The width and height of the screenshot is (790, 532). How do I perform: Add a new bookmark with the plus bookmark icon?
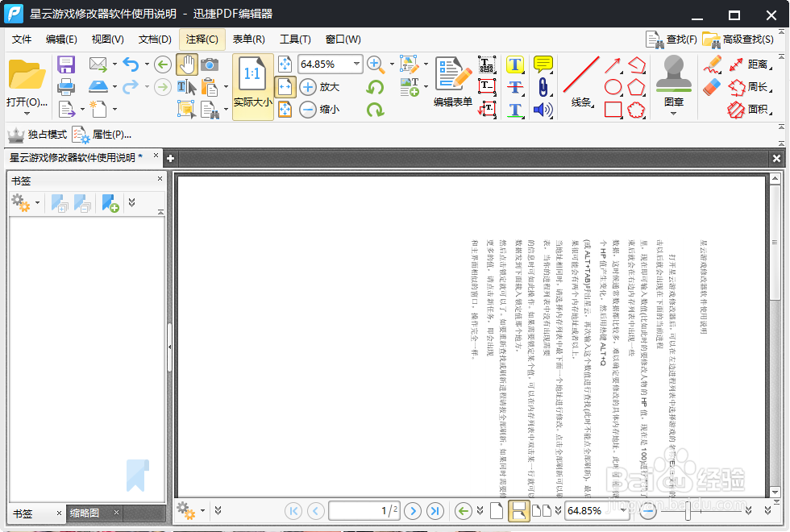coord(110,203)
